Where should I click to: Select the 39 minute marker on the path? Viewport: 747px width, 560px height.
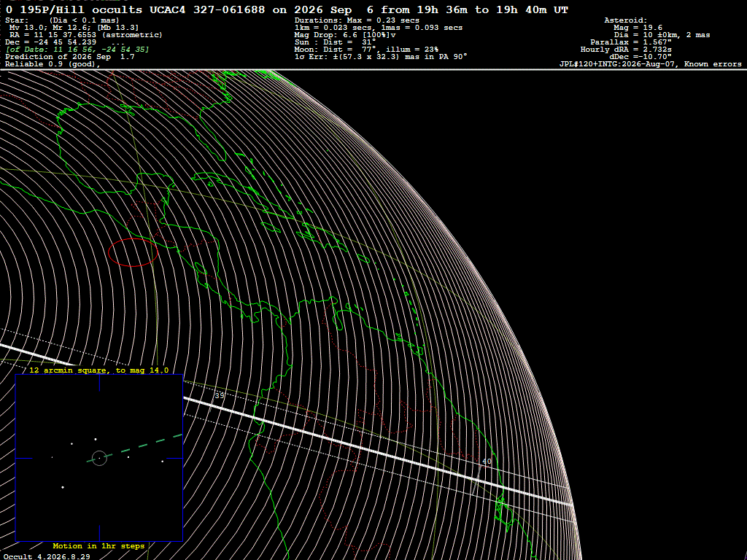click(219, 395)
